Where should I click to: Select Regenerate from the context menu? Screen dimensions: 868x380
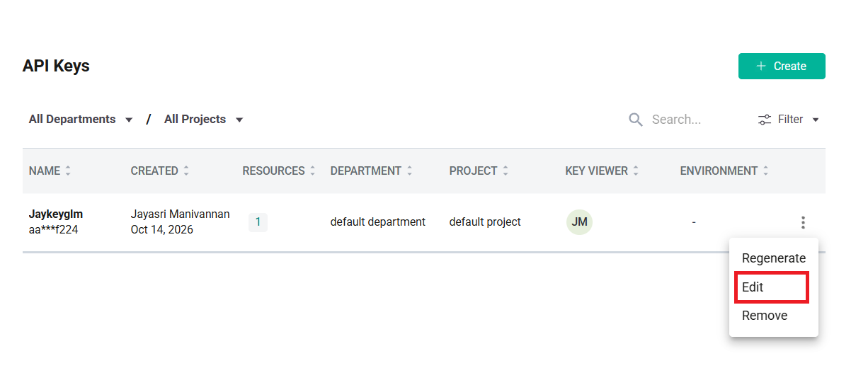(x=774, y=258)
